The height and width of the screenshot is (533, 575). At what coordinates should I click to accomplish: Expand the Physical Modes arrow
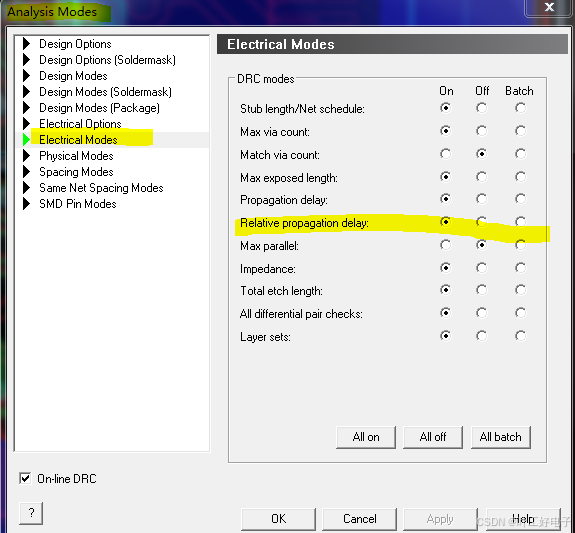point(26,156)
